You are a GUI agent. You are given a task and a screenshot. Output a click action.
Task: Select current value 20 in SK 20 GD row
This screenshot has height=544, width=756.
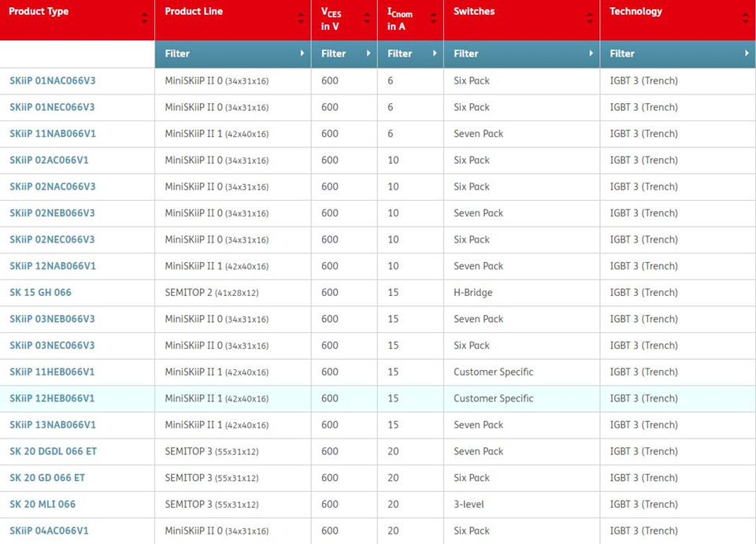tap(393, 478)
